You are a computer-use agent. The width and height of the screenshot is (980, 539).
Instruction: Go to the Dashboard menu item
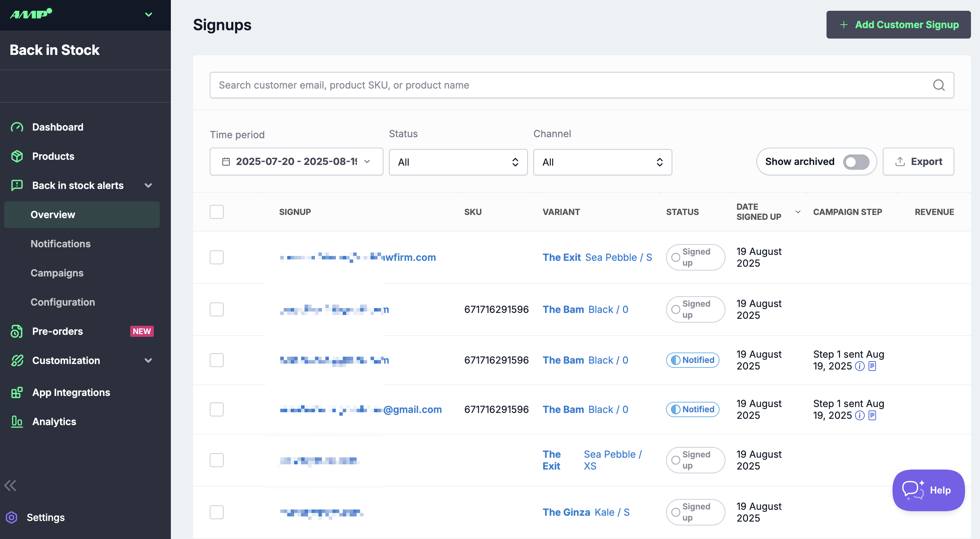(58, 127)
